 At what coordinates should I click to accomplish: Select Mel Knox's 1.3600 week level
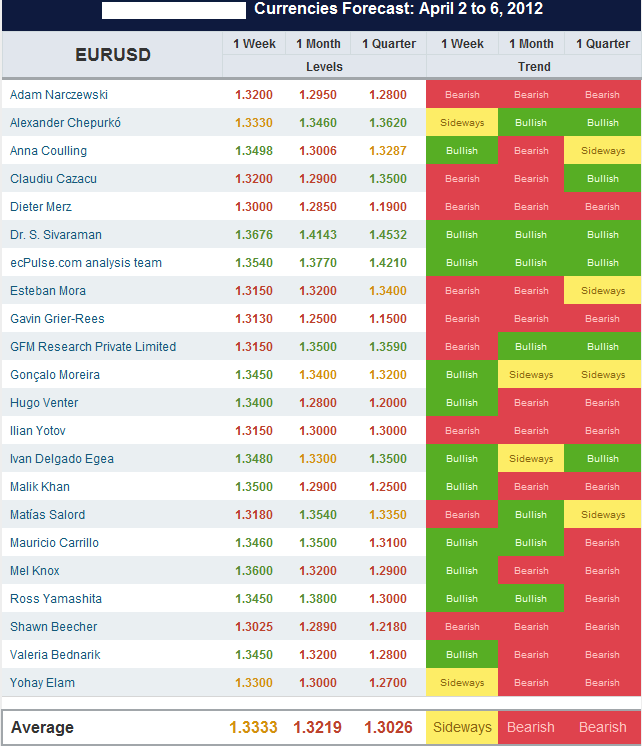(x=254, y=571)
